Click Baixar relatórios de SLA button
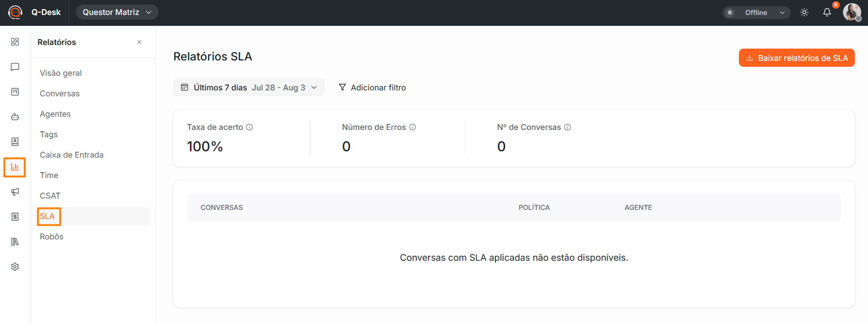Image resolution: width=868 pixels, height=323 pixels. click(x=797, y=58)
